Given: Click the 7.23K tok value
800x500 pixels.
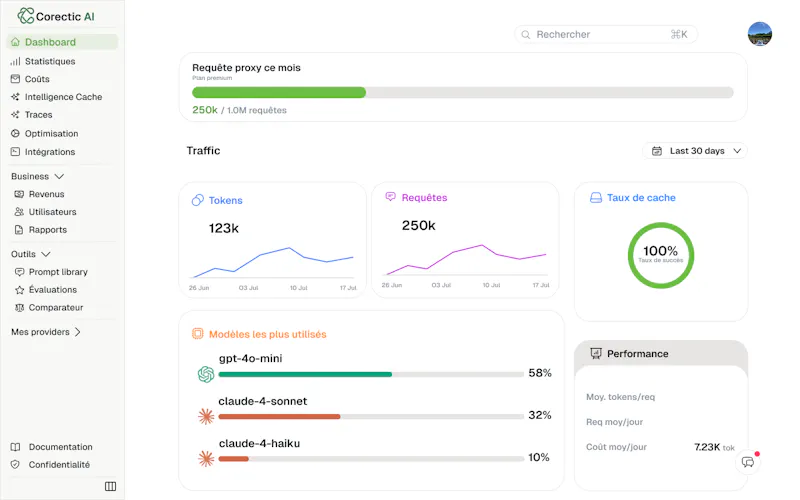Looking at the screenshot, I should [714, 447].
